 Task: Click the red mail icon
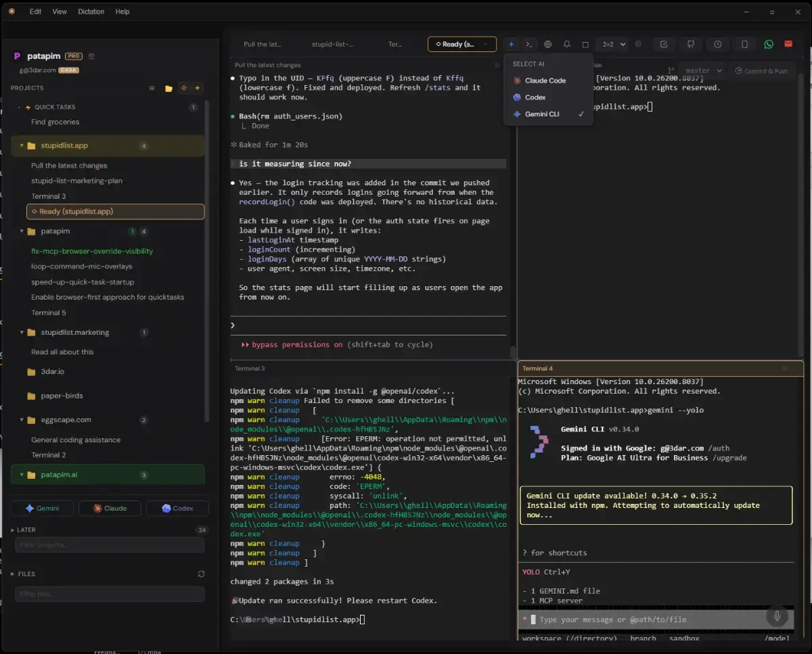pos(788,45)
